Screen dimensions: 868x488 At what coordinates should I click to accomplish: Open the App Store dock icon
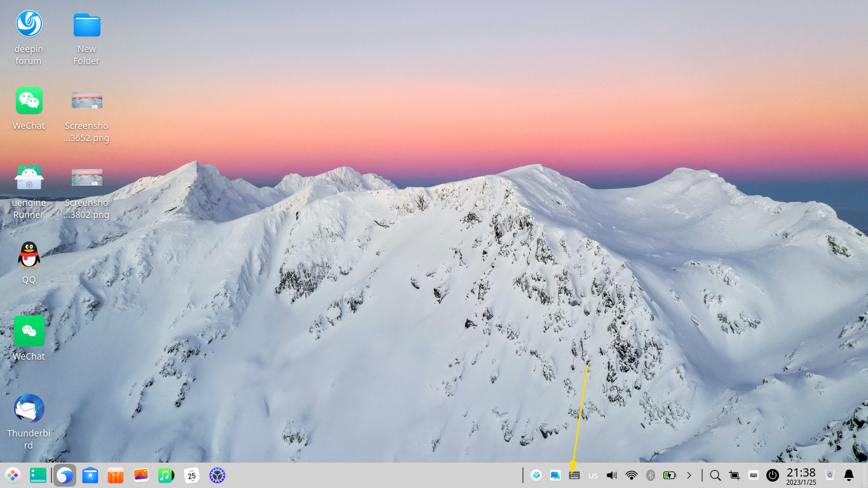[116, 475]
